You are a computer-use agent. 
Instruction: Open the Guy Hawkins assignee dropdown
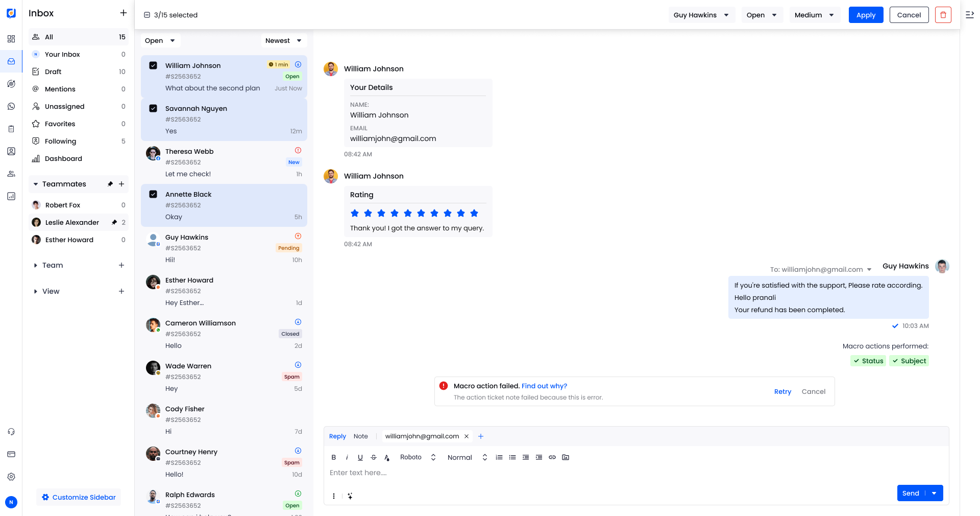pyautogui.click(x=701, y=15)
